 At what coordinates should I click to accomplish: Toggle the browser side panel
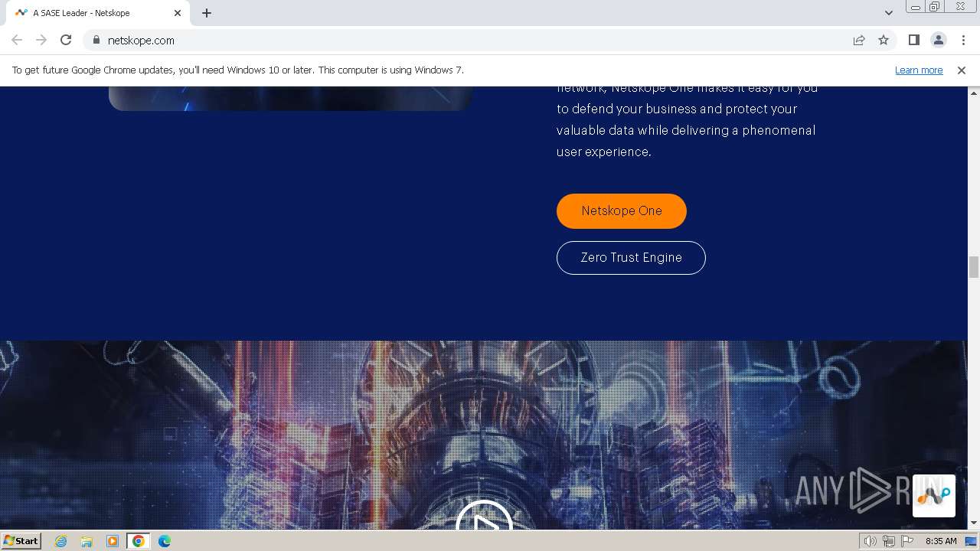(913, 40)
